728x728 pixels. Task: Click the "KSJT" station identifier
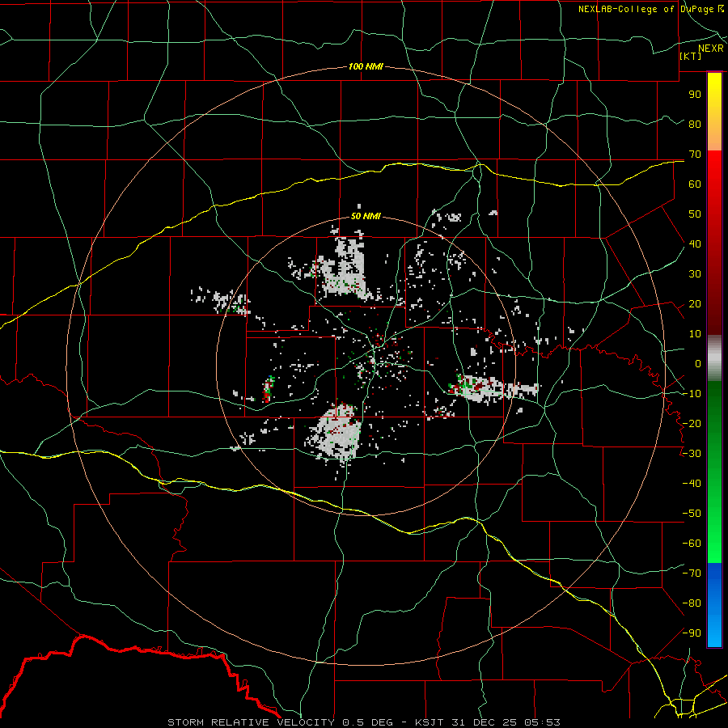tap(430, 722)
